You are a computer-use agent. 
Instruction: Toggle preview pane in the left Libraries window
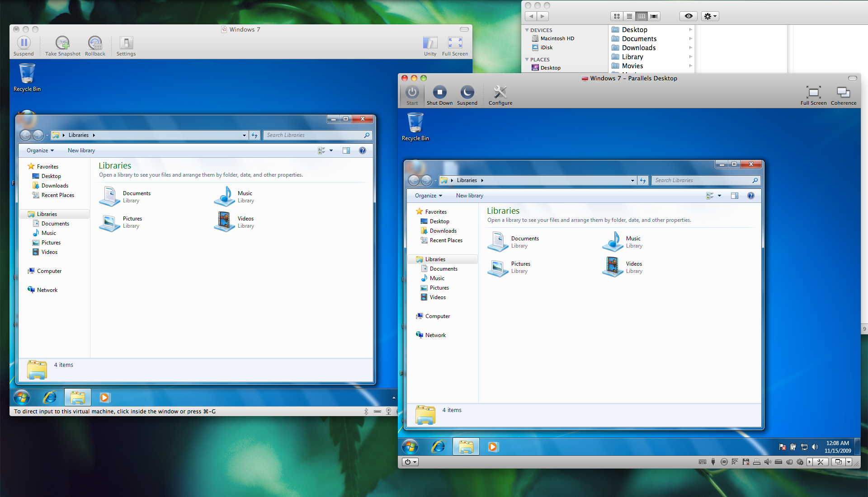346,150
